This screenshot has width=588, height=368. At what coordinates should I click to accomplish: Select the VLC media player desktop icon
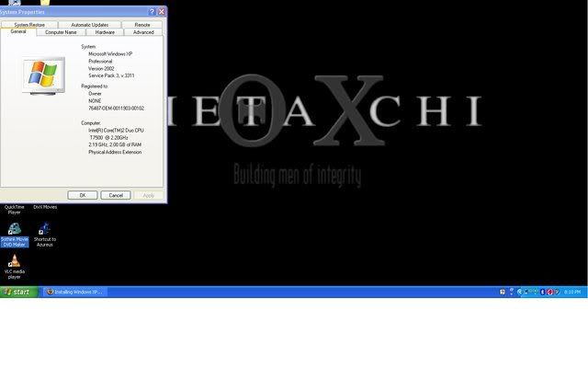(x=15, y=267)
